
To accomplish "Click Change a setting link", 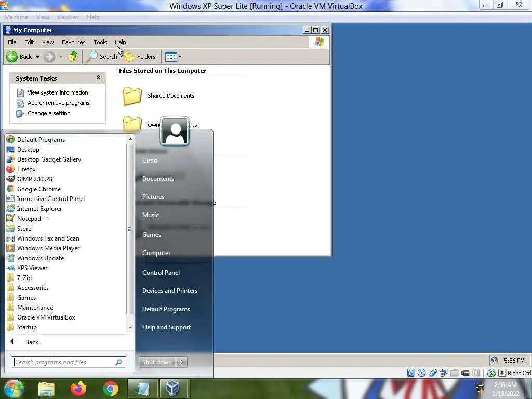I will coord(49,113).
